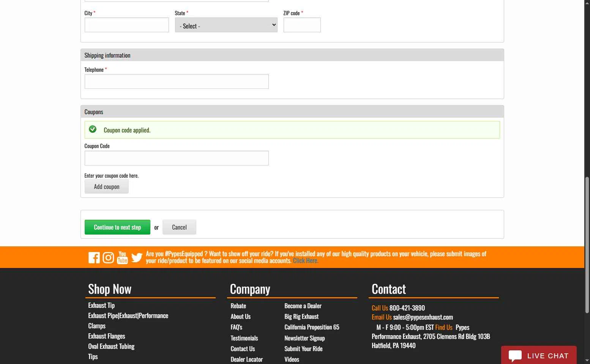Click sales@pypesexhaust.com email address
This screenshot has height=364, width=590.
423,317
